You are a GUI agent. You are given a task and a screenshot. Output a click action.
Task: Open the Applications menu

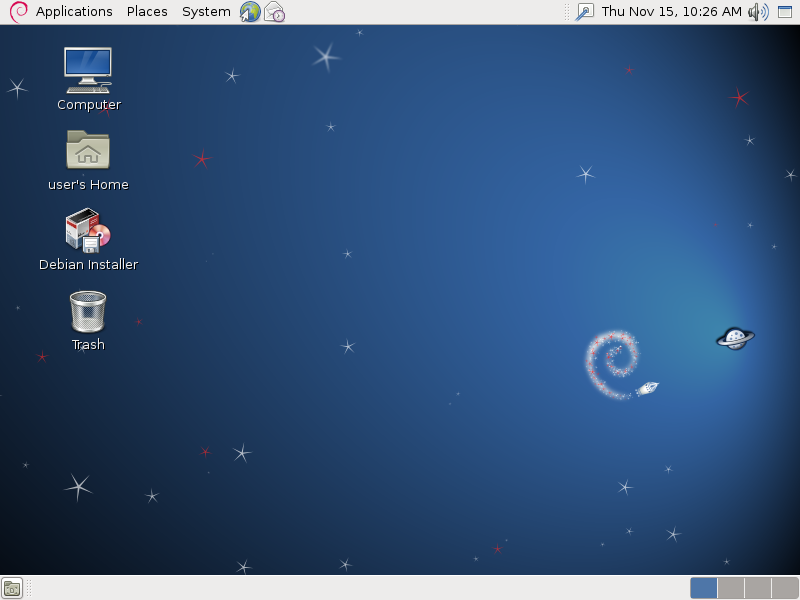coord(74,12)
